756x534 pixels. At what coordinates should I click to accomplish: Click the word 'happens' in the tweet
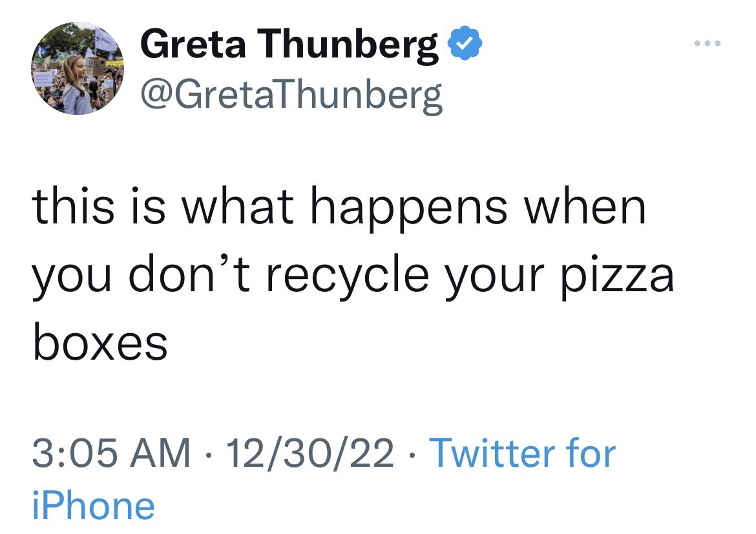(x=409, y=211)
